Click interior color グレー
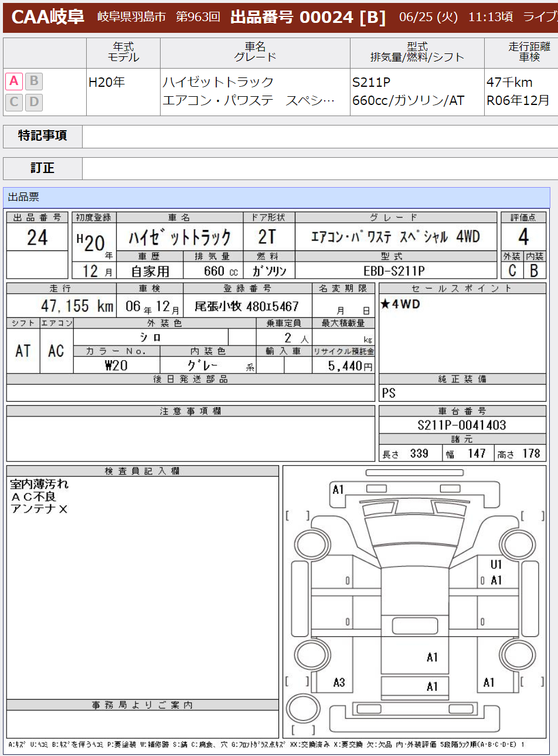This screenshot has height=756, width=558. click(x=203, y=365)
